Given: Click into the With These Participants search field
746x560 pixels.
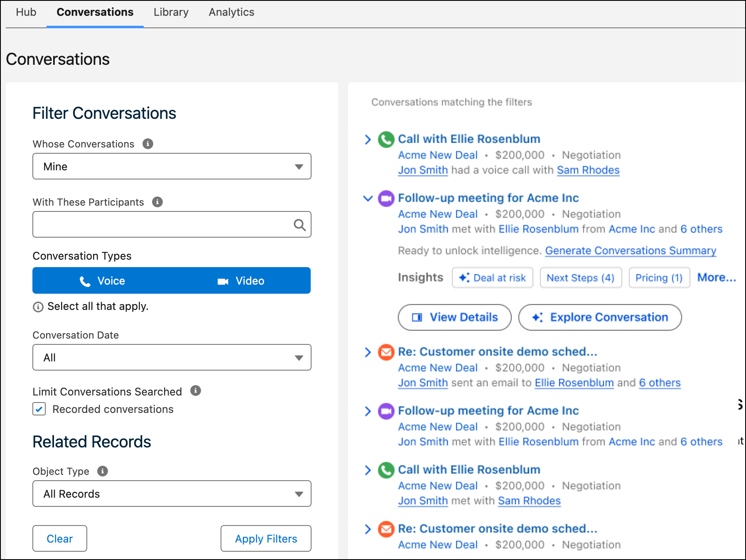Looking at the screenshot, I should (162, 224).
